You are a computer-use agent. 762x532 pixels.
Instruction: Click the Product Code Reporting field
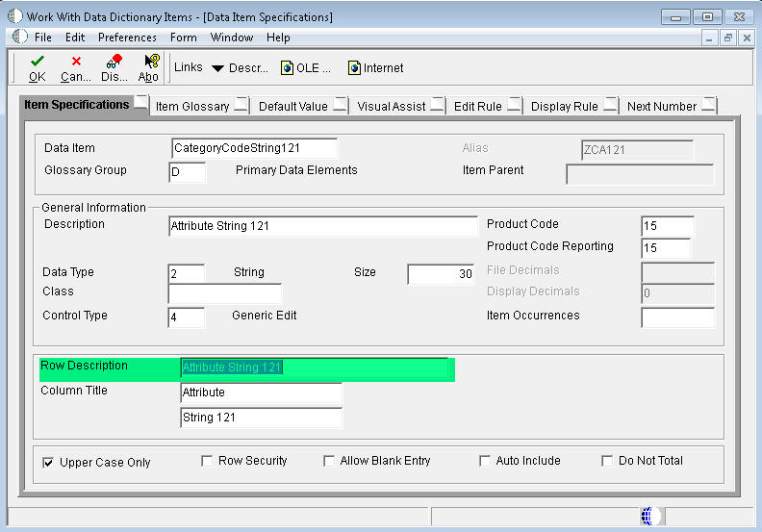[x=666, y=248]
